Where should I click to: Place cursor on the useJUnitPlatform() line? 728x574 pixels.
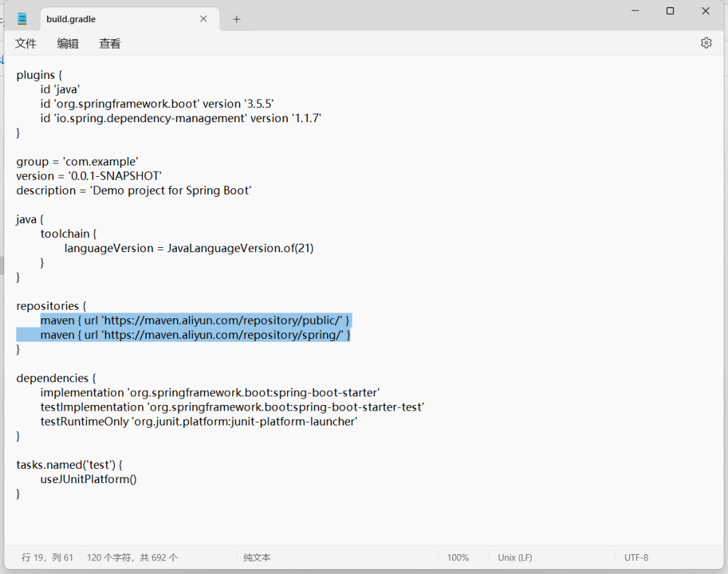click(88, 480)
